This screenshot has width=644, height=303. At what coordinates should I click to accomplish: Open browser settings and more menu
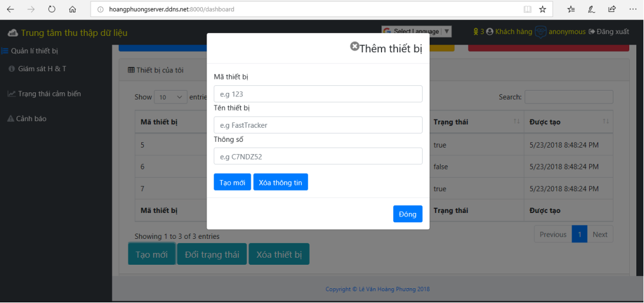[x=633, y=9]
